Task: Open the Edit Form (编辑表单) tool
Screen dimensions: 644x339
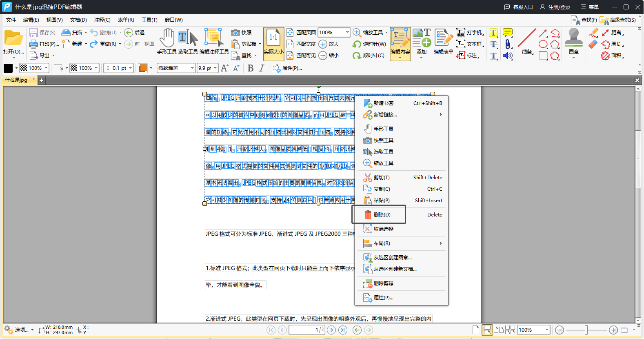Action: pos(443,42)
